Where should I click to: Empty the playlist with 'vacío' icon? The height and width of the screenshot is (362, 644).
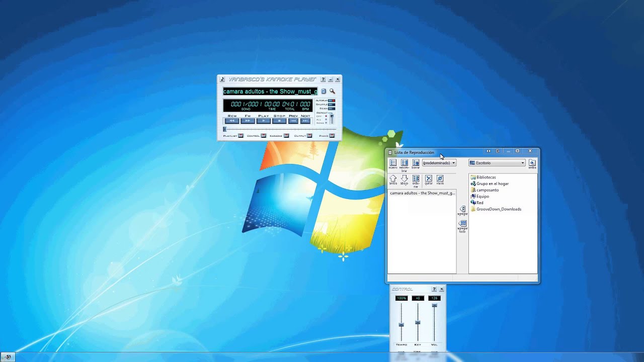[440, 178]
